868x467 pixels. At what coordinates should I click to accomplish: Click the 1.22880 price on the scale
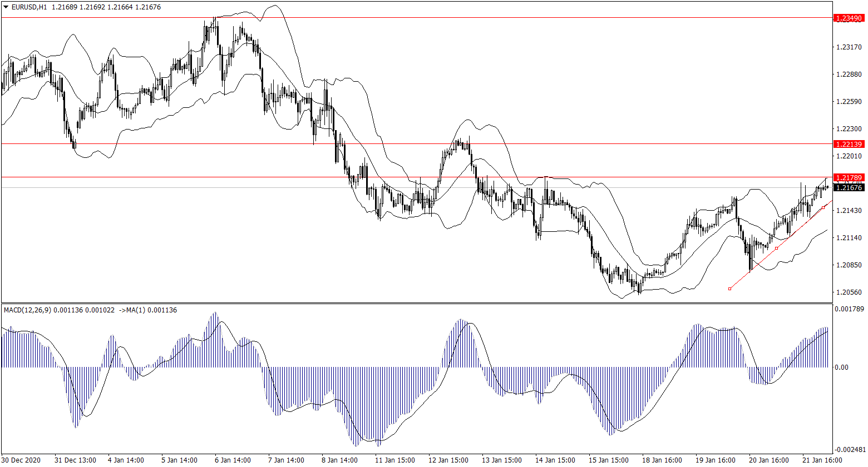849,74
